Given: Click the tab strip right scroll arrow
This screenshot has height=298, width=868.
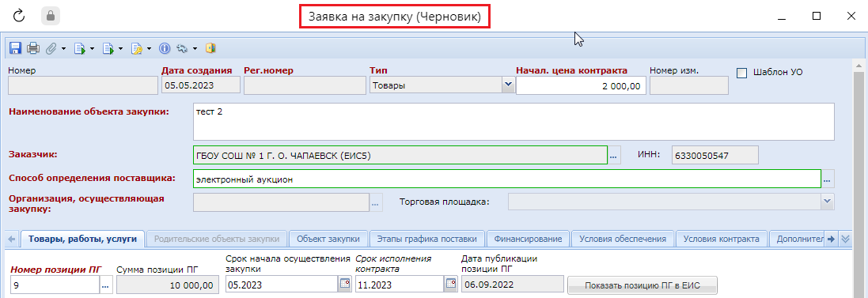Looking at the screenshot, I should pos(832,239).
